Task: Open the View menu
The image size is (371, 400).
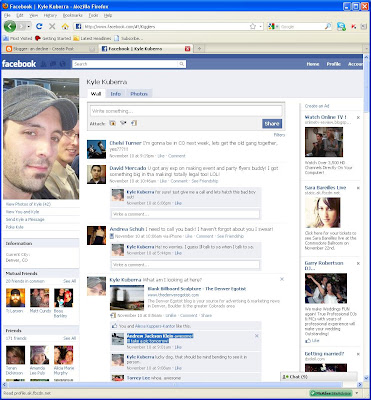Action: point(33,15)
